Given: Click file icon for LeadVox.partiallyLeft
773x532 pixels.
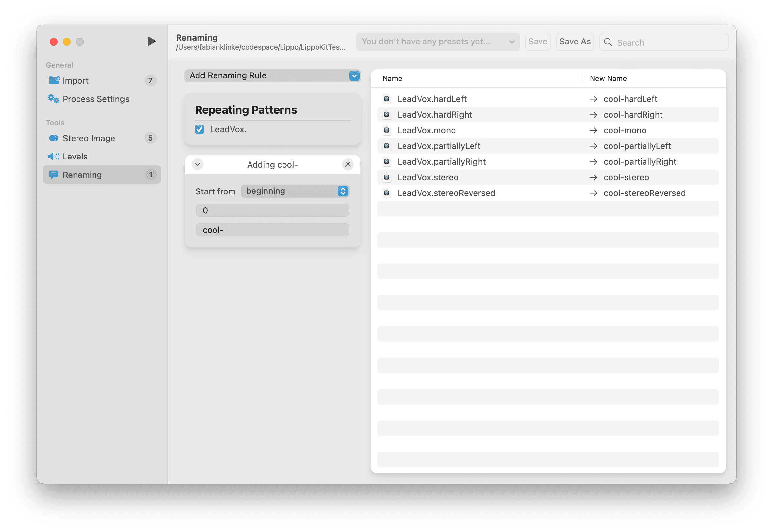Looking at the screenshot, I should tap(387, 146).
